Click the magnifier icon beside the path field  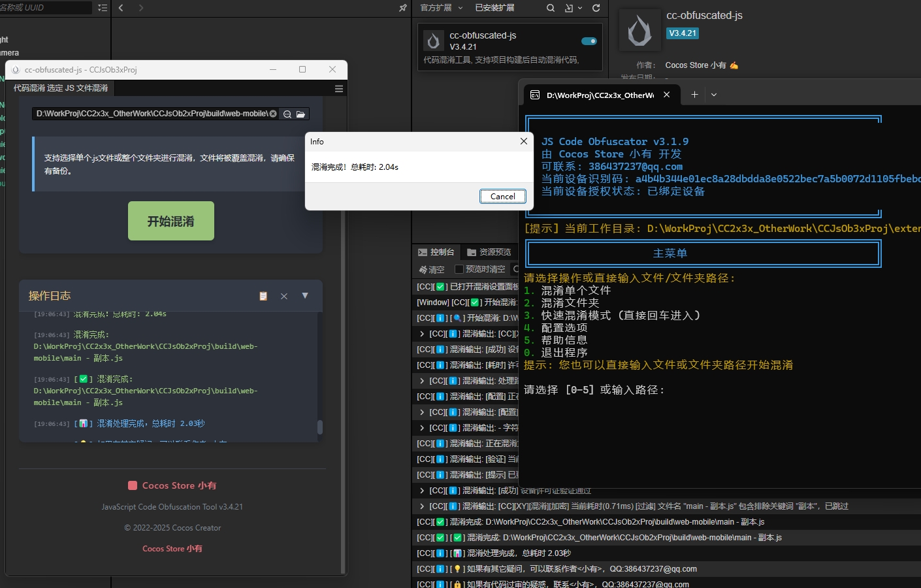click(x=287, y=114)
